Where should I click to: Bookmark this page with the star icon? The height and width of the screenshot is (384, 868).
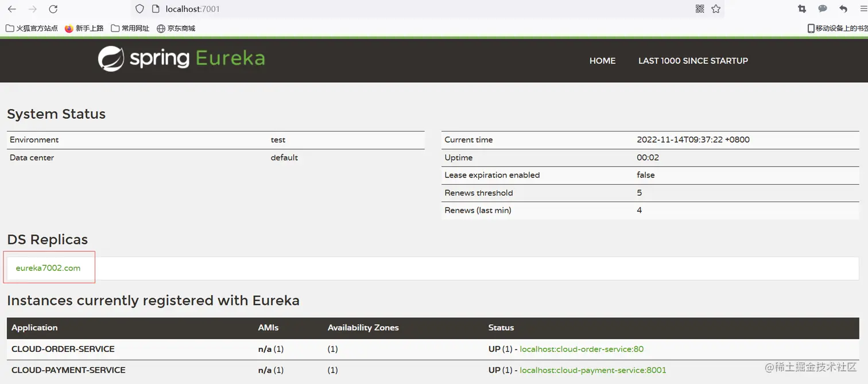[x=716, y=9]
